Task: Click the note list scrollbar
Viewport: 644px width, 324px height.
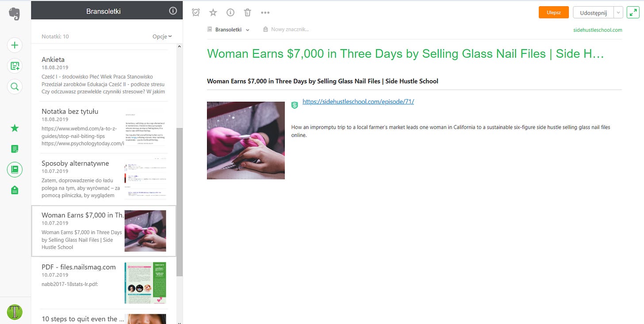Action: tap(179, 202)
